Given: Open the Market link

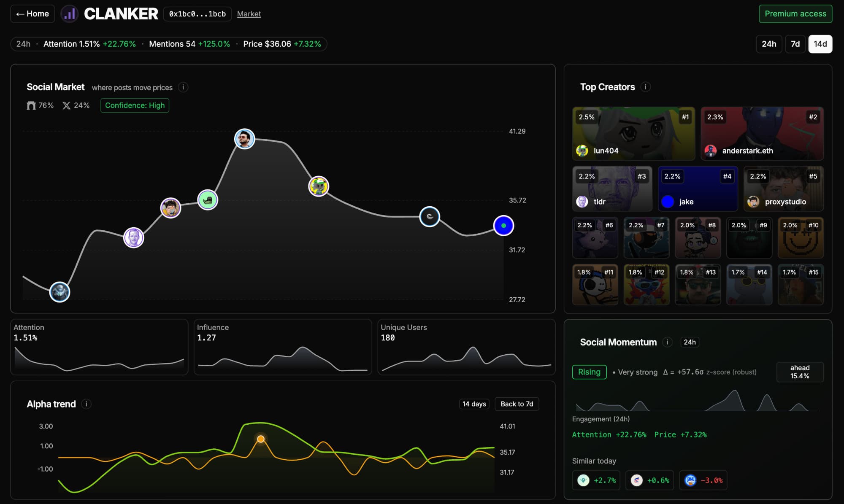Looking at the screenshot, I should (x=249, y=14).
